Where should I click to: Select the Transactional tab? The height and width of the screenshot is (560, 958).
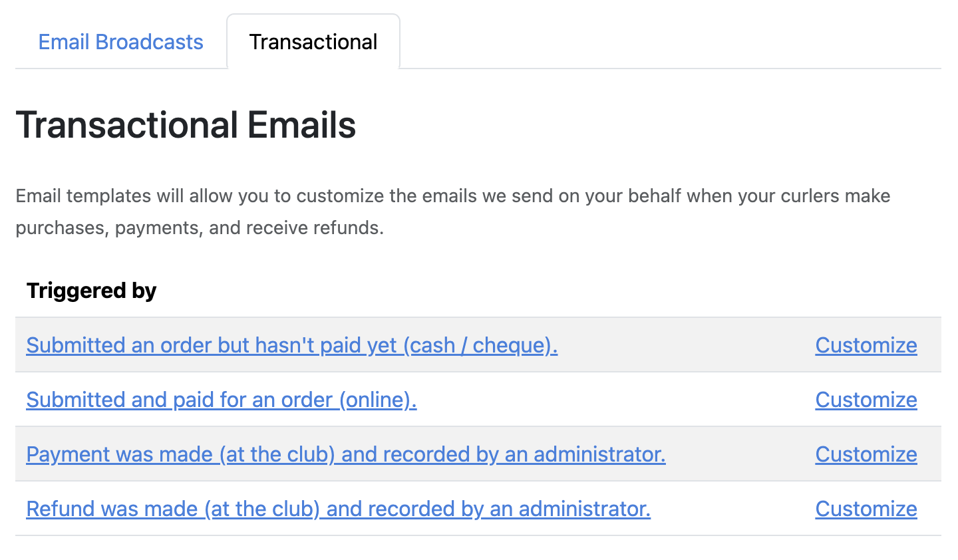[313, 41]
